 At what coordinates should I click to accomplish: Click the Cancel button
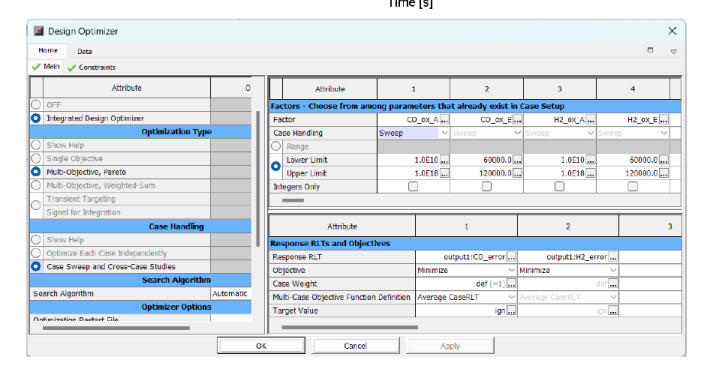click(x=355, y=346)
